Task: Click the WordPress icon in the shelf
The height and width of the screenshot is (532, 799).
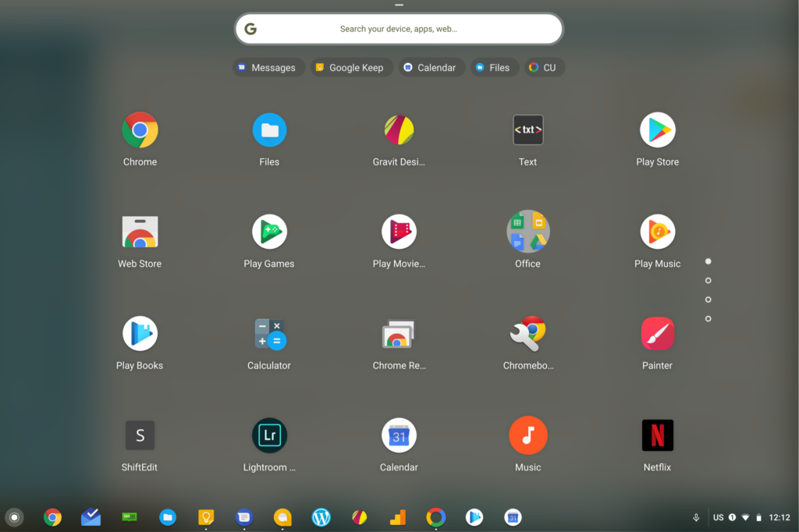Action: point(321,517)
